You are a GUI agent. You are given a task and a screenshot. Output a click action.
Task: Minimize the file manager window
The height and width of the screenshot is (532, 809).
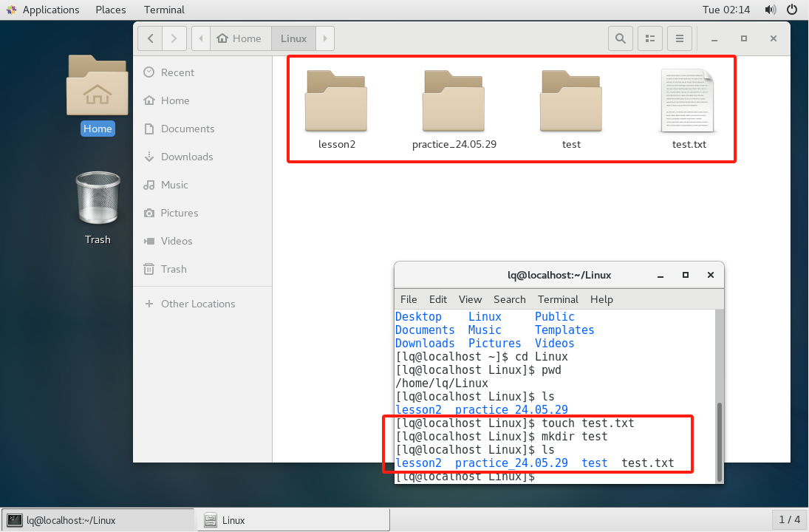[x=714, y=38]
